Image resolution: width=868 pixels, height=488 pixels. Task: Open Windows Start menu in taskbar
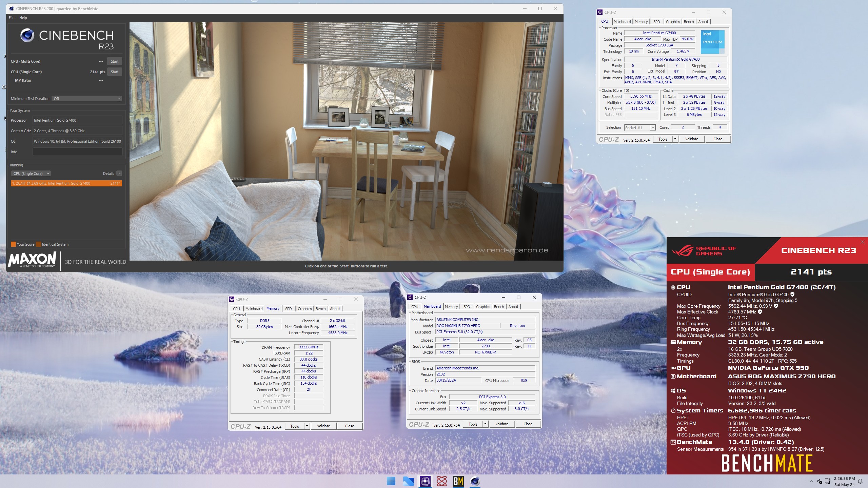391,481
